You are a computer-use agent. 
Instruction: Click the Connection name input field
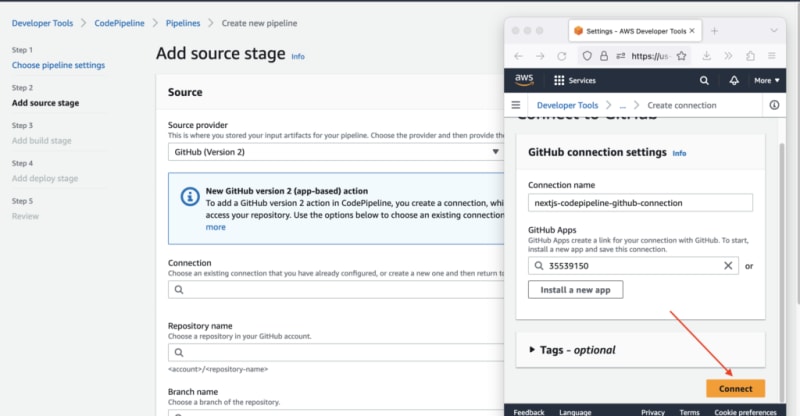tap(640, 203)
